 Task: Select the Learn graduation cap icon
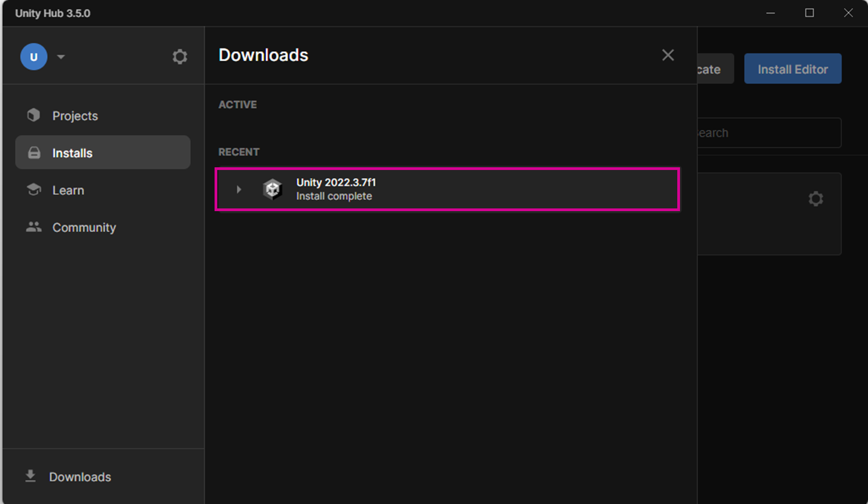tap(33, 189)
